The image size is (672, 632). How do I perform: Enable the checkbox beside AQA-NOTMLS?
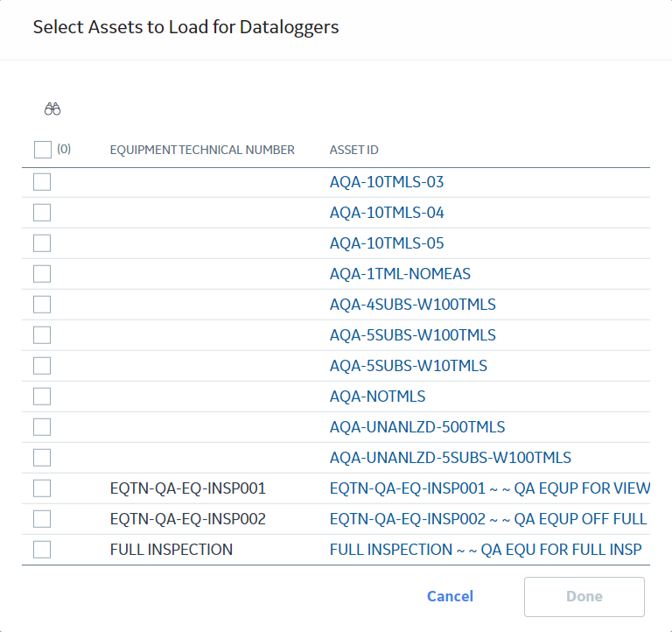click(42, 397)
